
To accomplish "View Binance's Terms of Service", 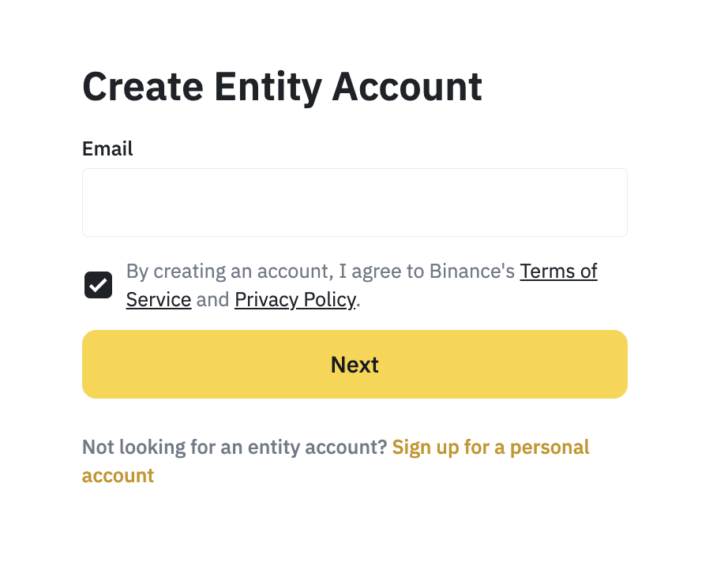I will click(558, 271).
